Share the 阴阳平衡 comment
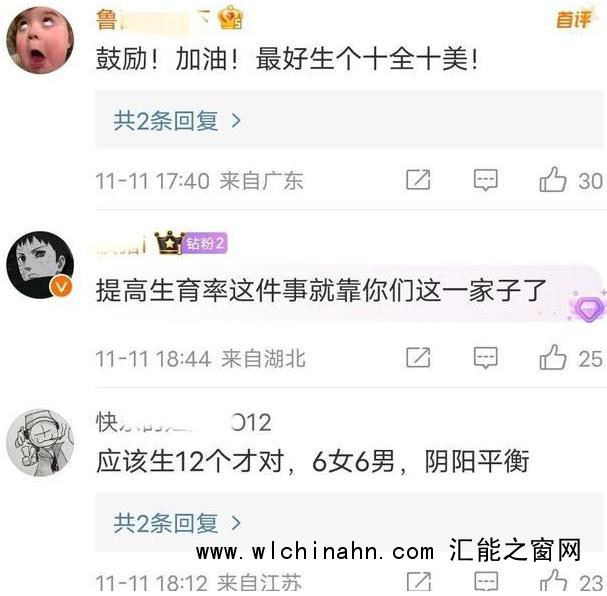607x596 pixels. coord(419,582)
